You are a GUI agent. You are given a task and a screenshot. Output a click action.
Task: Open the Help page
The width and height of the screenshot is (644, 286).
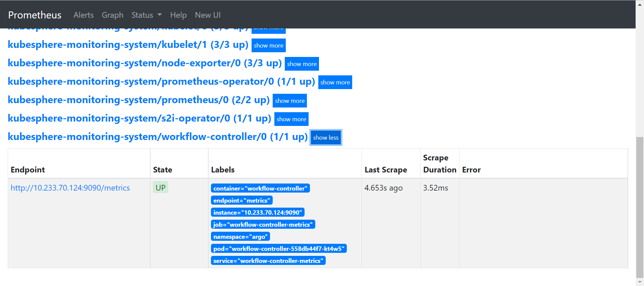(178, 15)
